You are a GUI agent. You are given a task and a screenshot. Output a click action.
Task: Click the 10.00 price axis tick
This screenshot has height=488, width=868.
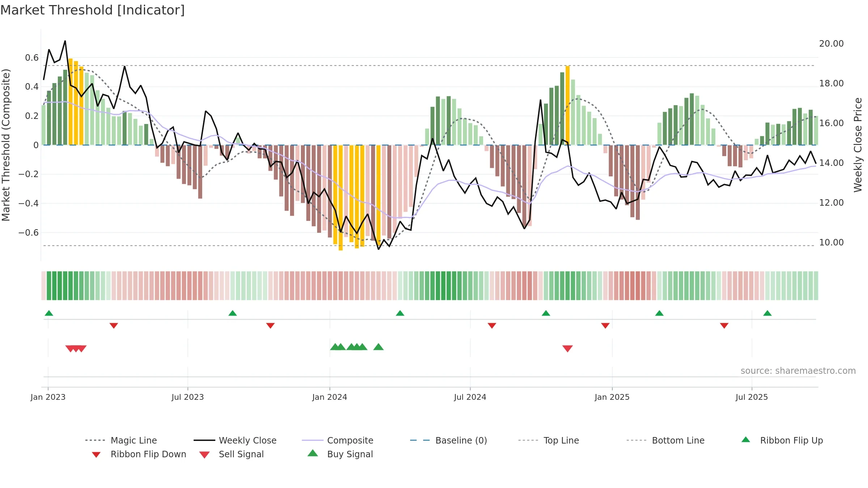tap(831, 243)
